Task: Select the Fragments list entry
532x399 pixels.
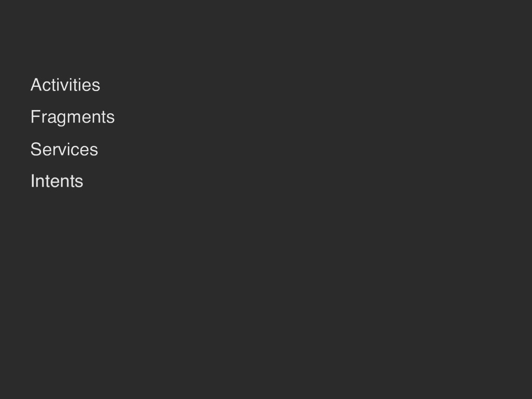Action: pos(73,117)
